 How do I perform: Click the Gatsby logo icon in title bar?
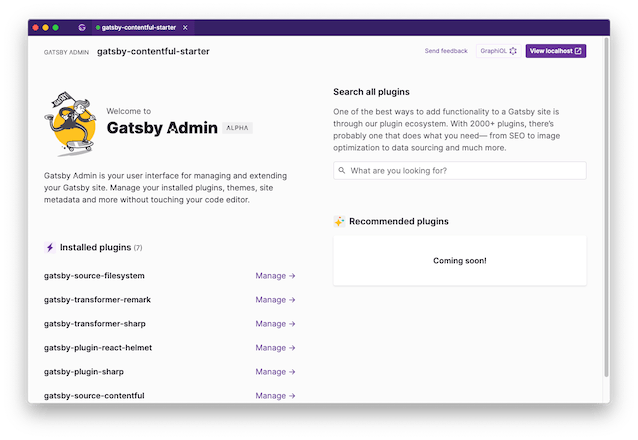pyautogui.click(x=82, y=27)
